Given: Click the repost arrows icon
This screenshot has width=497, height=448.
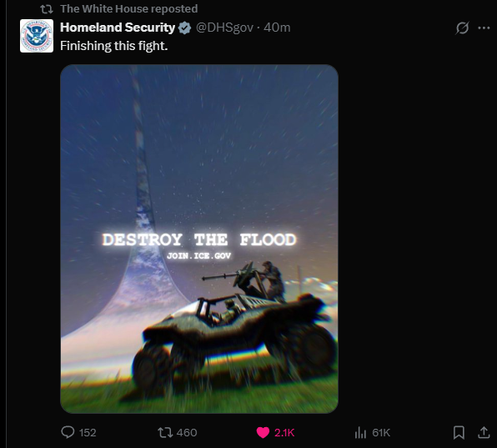Looking at the screenshot, I should click(x=165, y=432).
